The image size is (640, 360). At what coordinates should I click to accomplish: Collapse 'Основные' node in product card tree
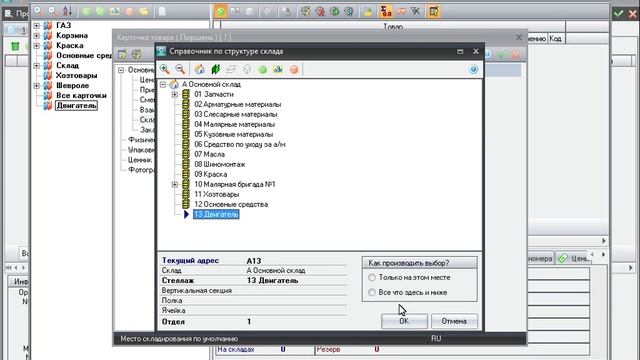[121, 70]
